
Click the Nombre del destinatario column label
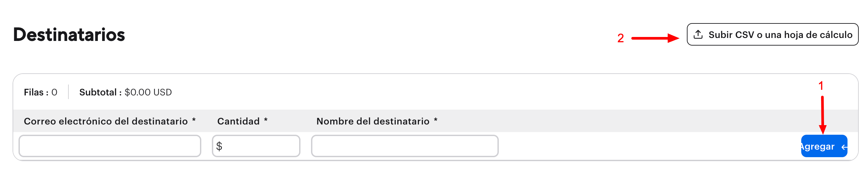(x=373, y=121)
